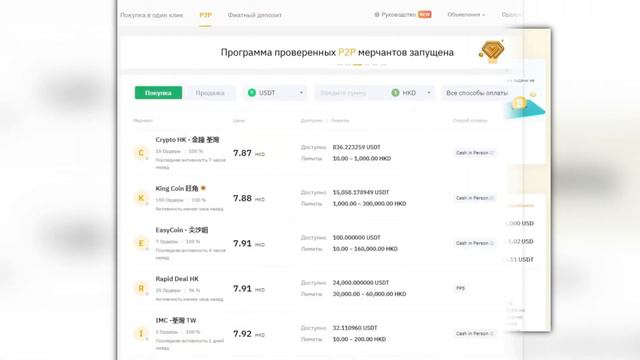
Task: Click the EasyCoin merchant avatar 'E'
Action: 141,243
